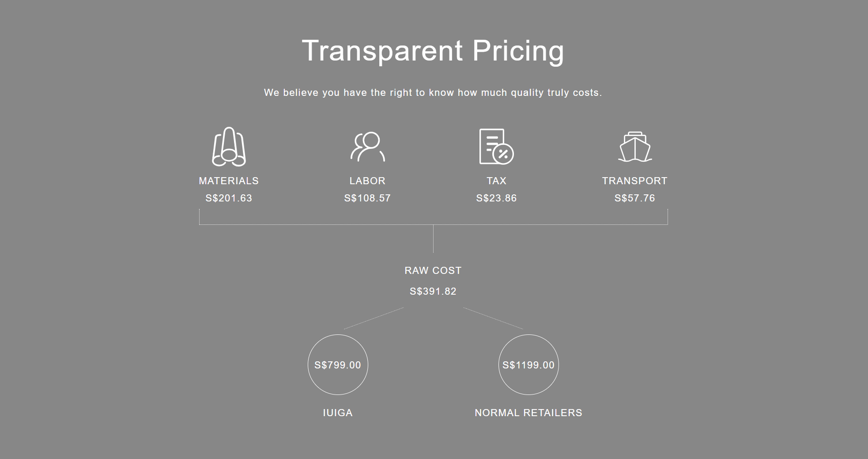This screenshot has height=459, width=868.
Task: Click the NORMAL RETAILERS label
Action: click(528, 413)
